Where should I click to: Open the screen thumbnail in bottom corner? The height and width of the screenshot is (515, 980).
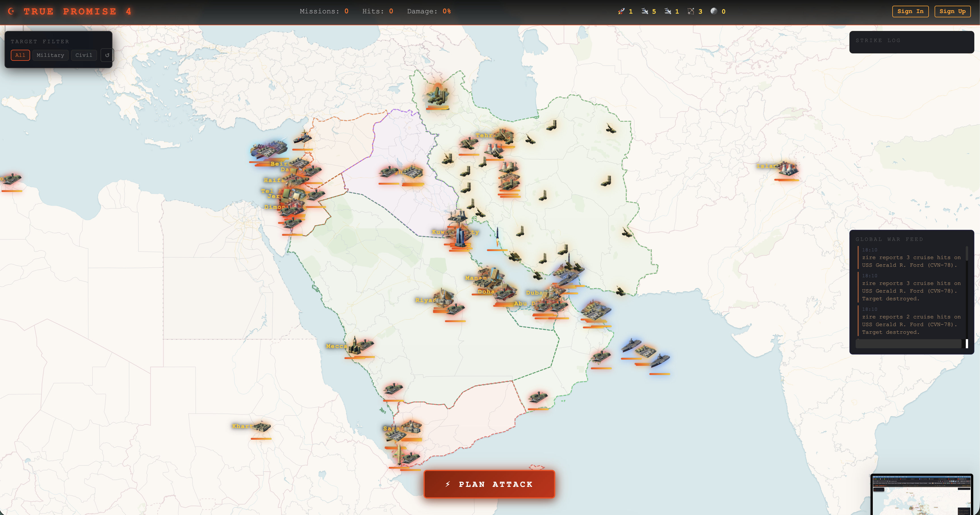(922, 495)
